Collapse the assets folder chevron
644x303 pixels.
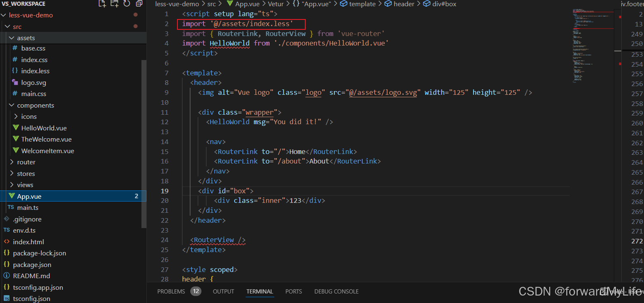point(12,38)
